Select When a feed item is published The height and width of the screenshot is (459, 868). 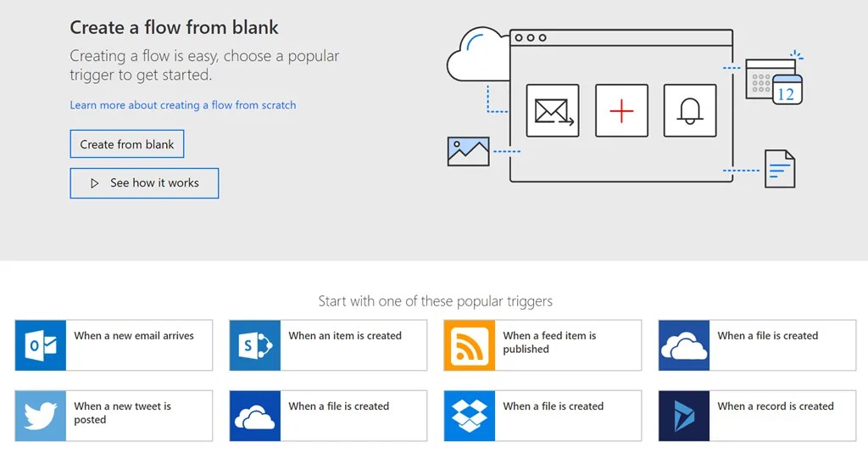(542, 344)
